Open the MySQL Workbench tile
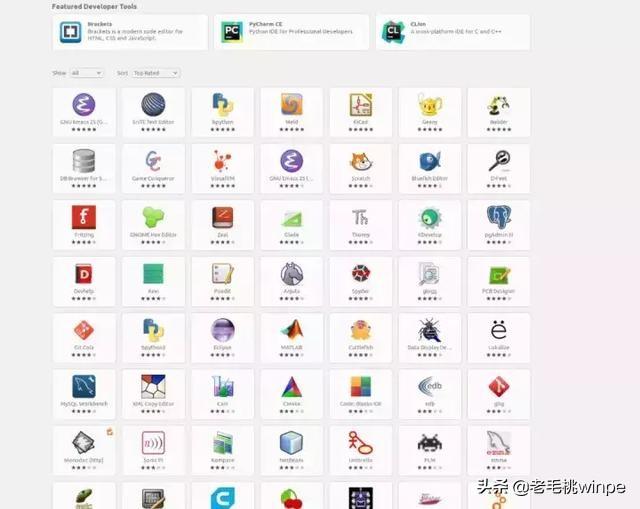 coord(84,394)
